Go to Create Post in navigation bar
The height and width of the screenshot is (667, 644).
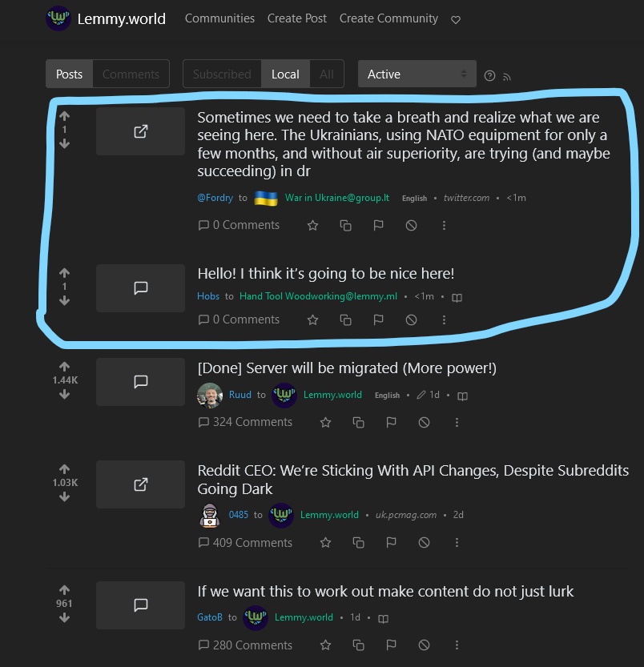click(297, 18)
